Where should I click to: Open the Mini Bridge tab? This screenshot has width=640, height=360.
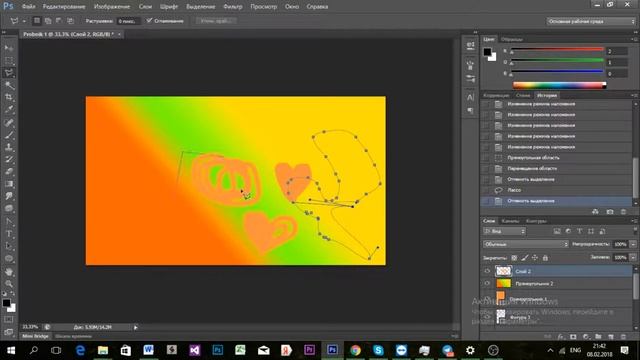[x=35, y=336]
